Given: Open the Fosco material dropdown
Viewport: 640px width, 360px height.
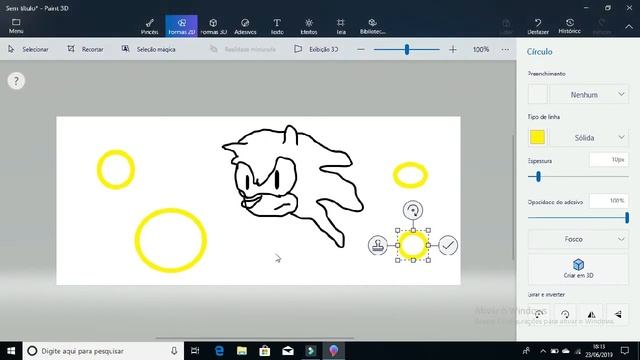Looking at the screenshot, I should pos(578,239).
